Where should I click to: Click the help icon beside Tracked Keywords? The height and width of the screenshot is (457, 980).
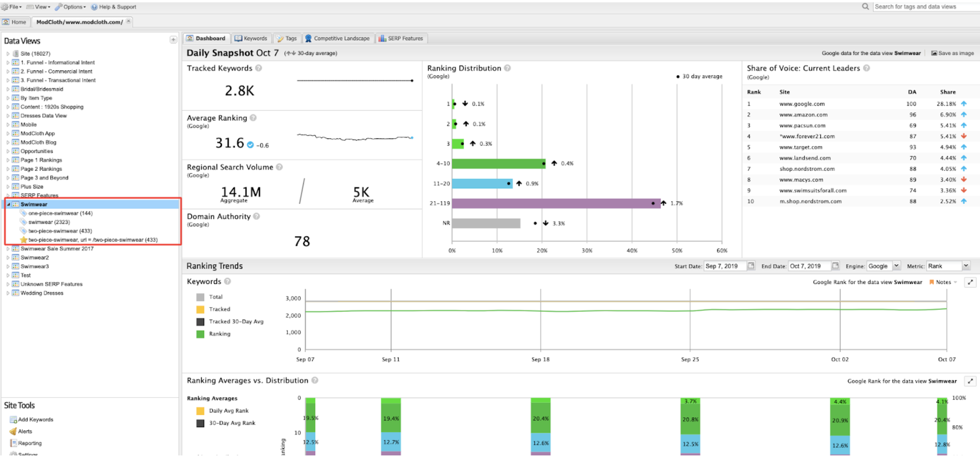[x=258, y=68]
